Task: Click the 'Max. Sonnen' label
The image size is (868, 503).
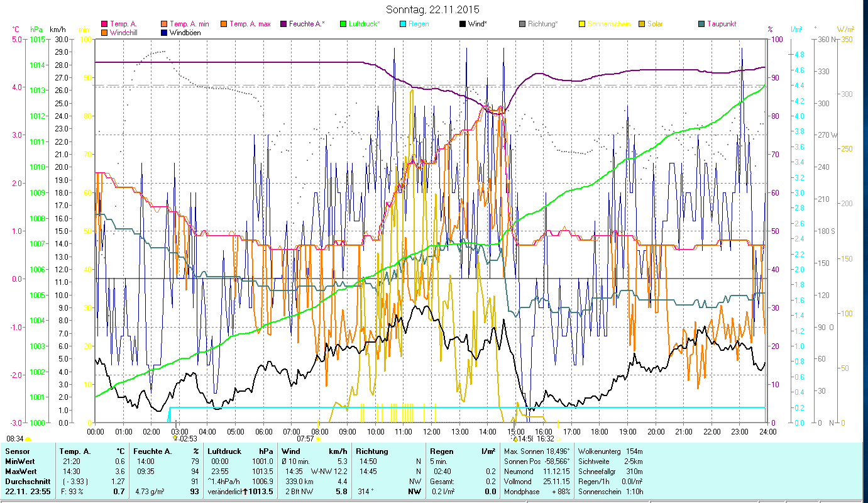Action: tap(524, 451)
